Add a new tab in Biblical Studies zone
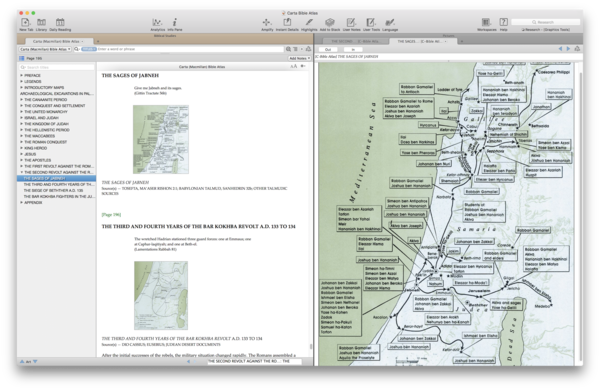Screen dimensions: 600x390 tap(98, 41)
